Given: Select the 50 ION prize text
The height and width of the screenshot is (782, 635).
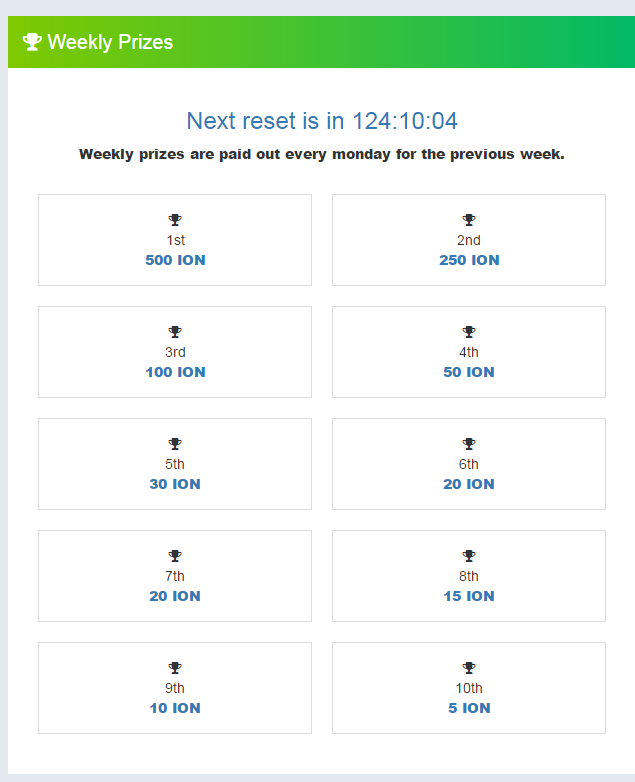Looking at the screenshot, I should [469, 372].
